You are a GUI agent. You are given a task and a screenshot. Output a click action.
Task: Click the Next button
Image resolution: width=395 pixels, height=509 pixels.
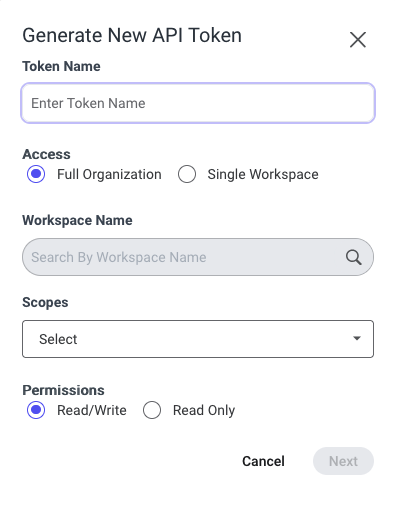343,461
